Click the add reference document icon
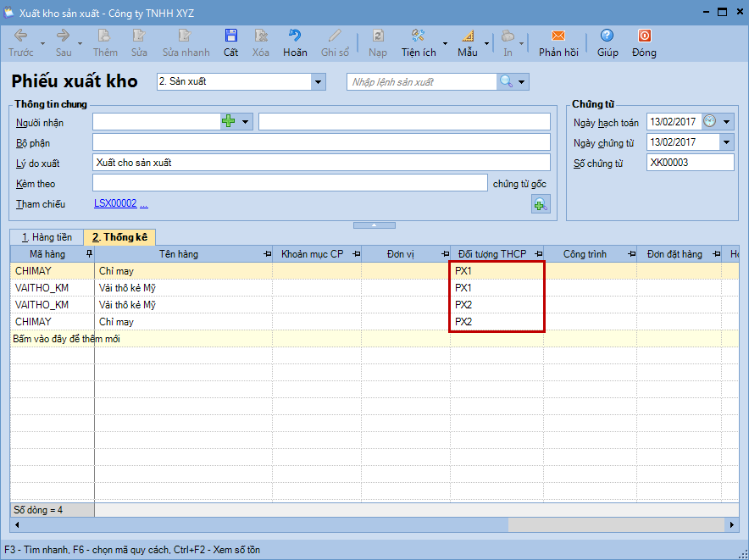749x560 pixels. 540,203
